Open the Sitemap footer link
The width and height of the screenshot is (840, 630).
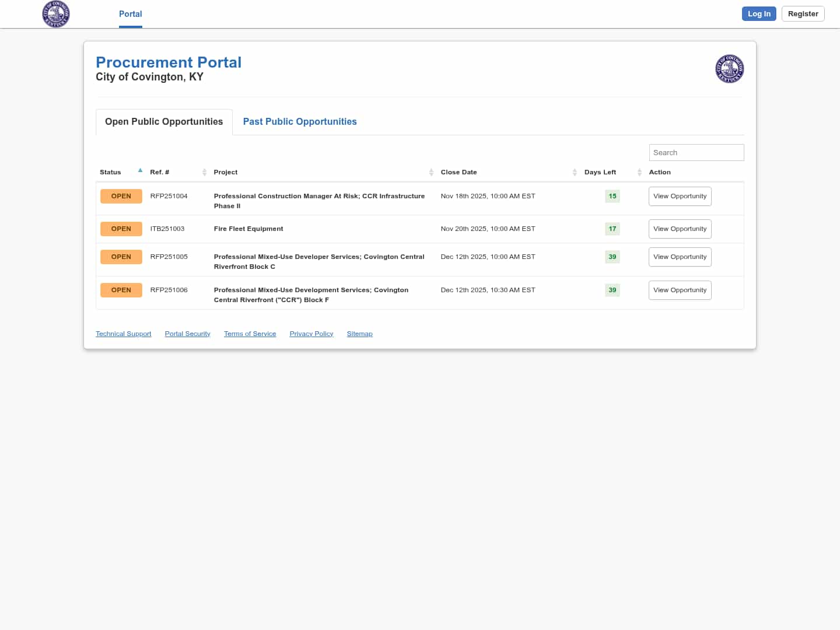(x=359, y=334)
